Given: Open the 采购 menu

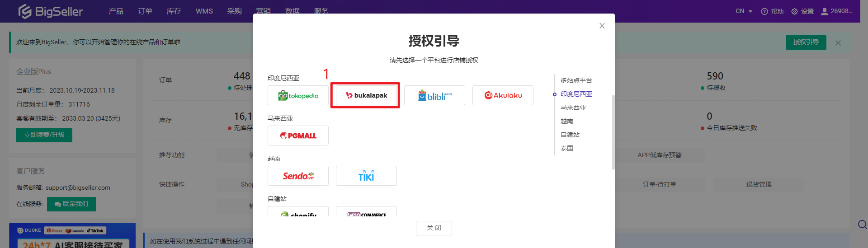Looking at the screenshot, I should click(235, 11).
